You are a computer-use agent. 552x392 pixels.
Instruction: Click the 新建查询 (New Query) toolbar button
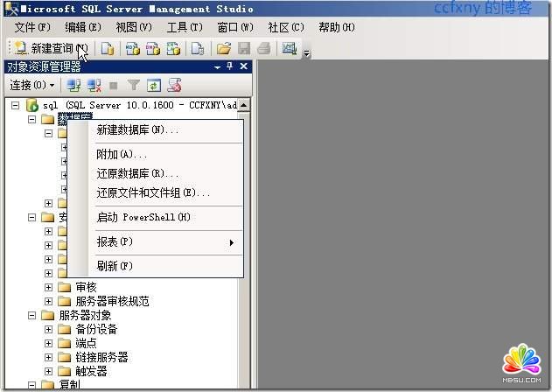coord(49,48)
